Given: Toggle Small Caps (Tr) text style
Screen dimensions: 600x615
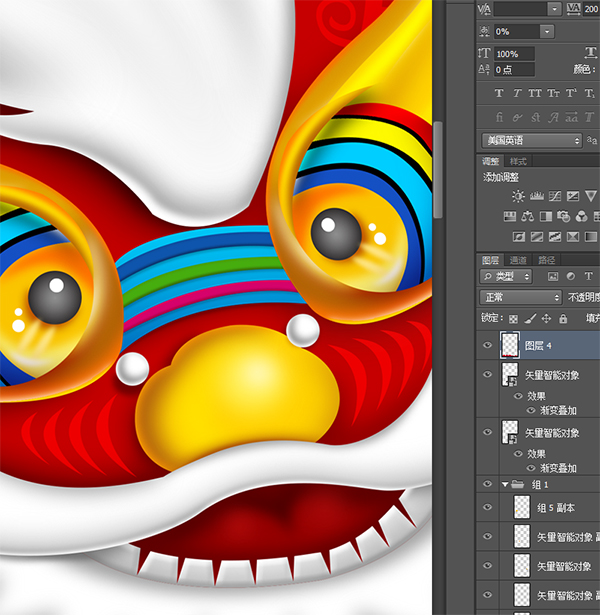Looking at the screenshot, I should coord(553,93).
